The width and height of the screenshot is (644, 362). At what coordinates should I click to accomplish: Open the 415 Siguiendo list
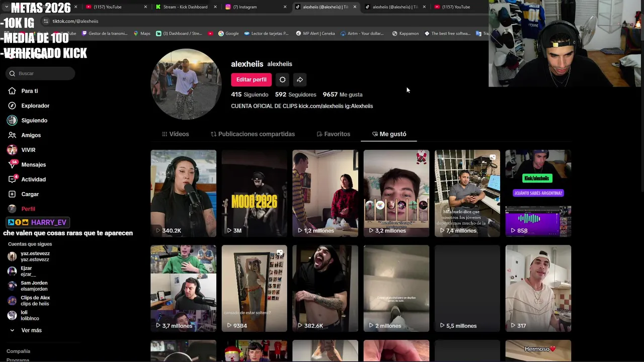coord(250,95)
